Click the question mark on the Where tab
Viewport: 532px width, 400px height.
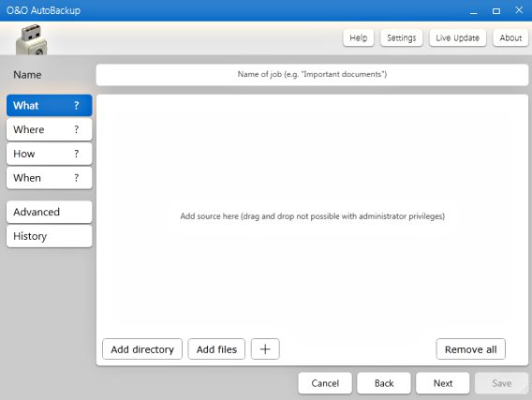point(77,129)
